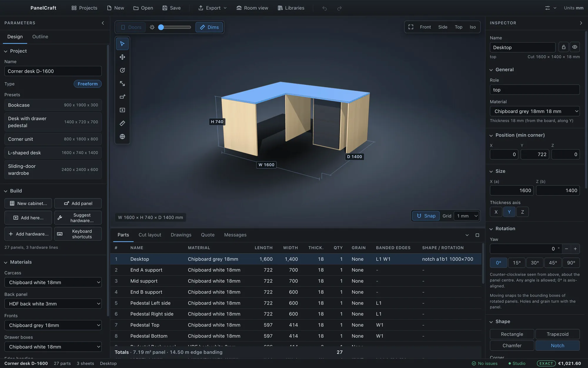Open the Cut layout tab
The image size is (588, 368).
[x=150, y=235]
